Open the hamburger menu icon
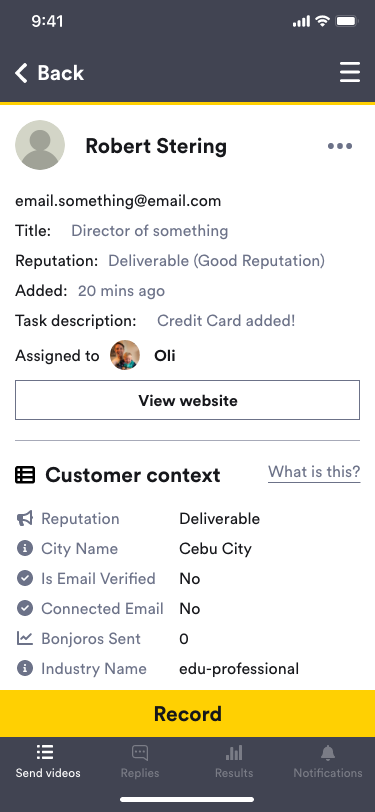The image size is (375, 812). coord(350,72)
